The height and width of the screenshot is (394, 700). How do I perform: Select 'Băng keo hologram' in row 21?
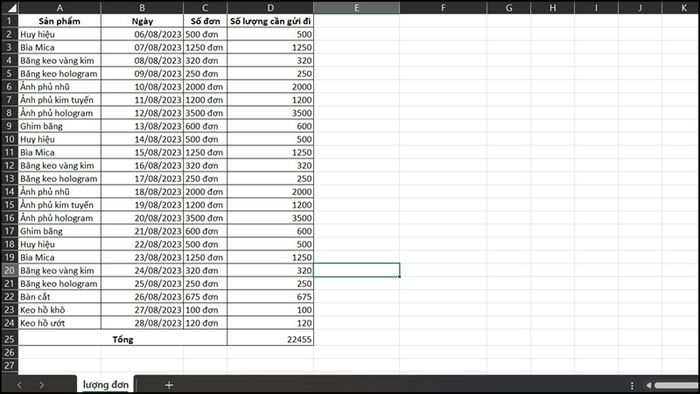pos(59,284)
